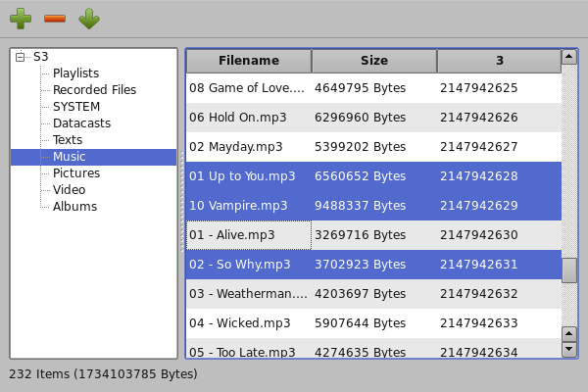Screen dimensions: 588x392
Task: Click the green plus add icon
Action: (21, 19)
